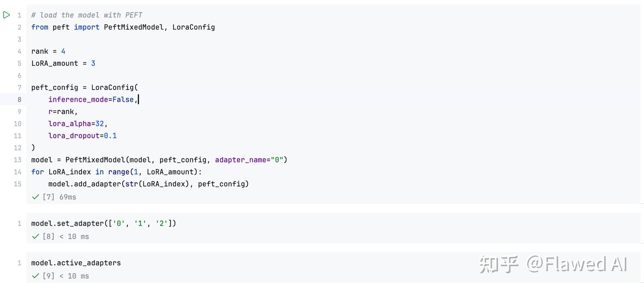The width and height of the screenshot is (644, 290).
Task: Click the adapter_name keyword argument
Action: click(x=240, y=160)
